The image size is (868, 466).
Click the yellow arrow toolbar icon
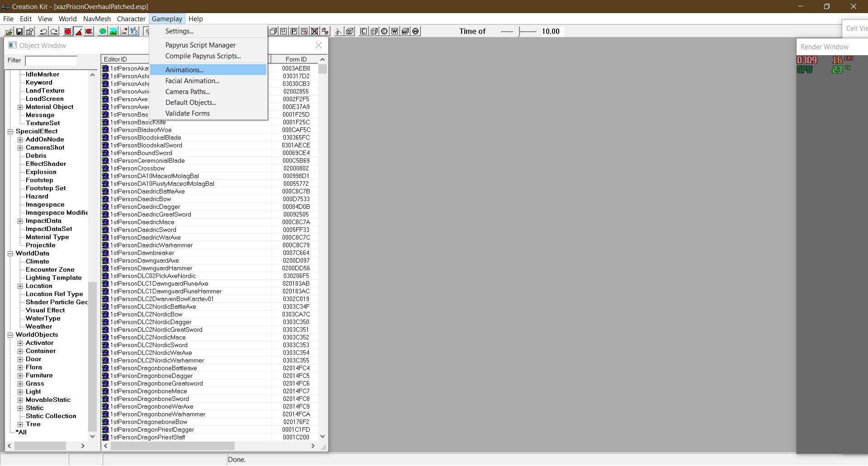tap(338, 31)
